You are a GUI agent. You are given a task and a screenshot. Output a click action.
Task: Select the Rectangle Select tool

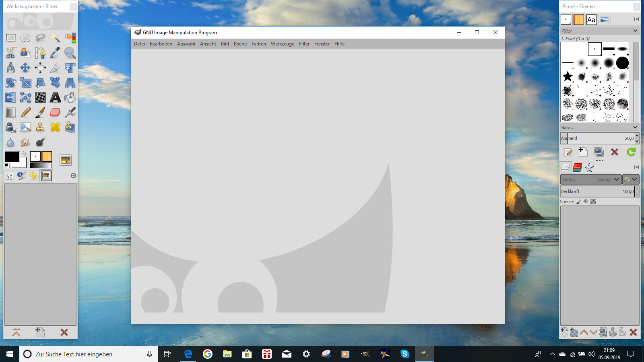(x=11, y=38)
